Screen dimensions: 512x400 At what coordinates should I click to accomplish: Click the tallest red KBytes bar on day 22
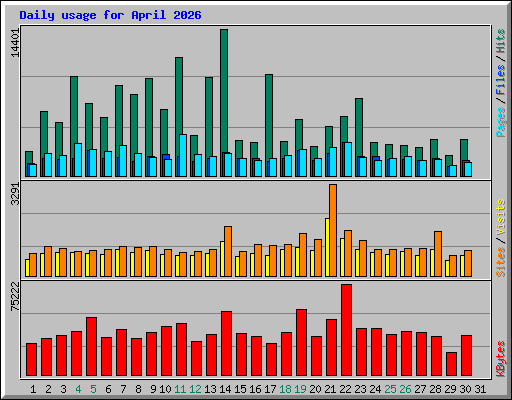point(346,330)
